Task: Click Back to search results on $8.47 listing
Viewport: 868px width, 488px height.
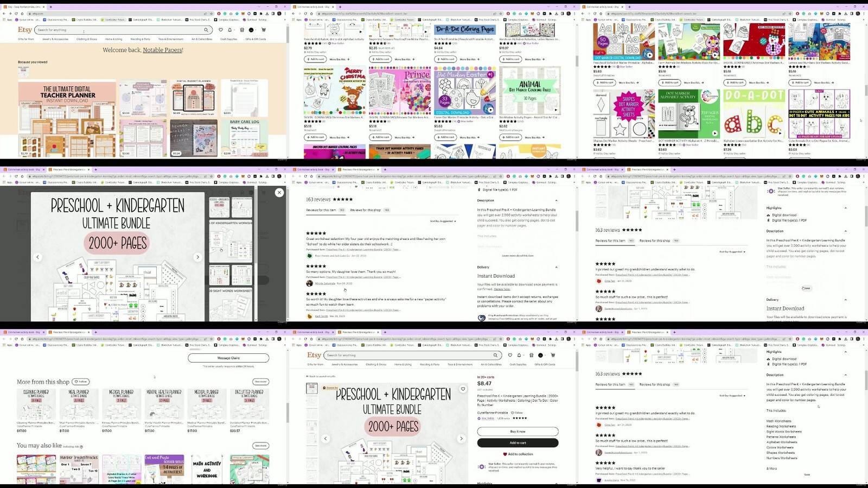Action: [321, 376]
